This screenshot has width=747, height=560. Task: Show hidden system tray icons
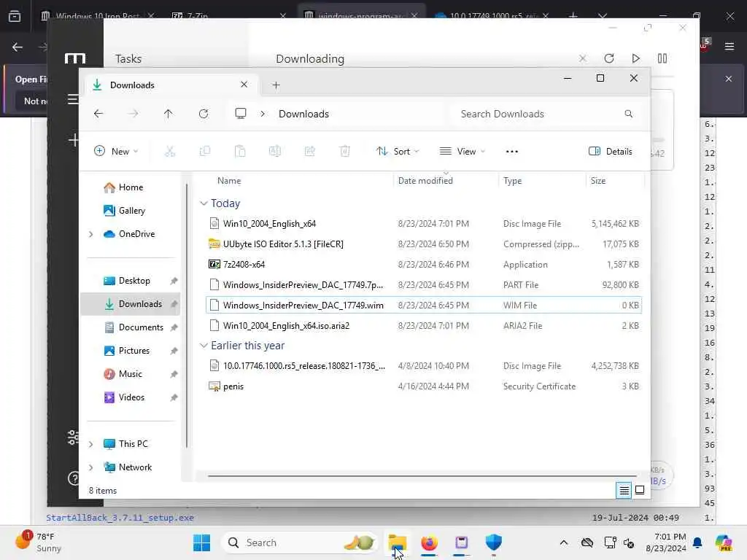click(x=564, y=542)
